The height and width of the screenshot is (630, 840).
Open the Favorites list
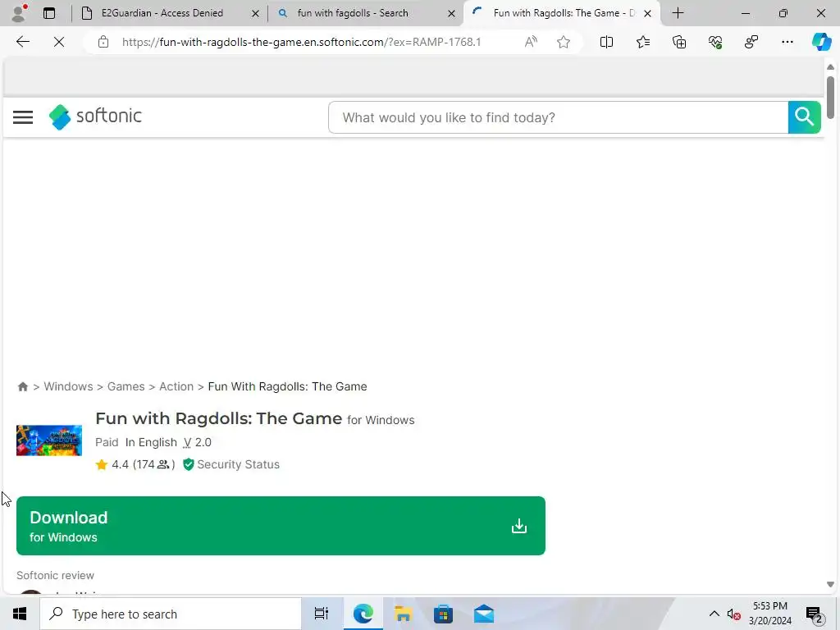[643, 42]
